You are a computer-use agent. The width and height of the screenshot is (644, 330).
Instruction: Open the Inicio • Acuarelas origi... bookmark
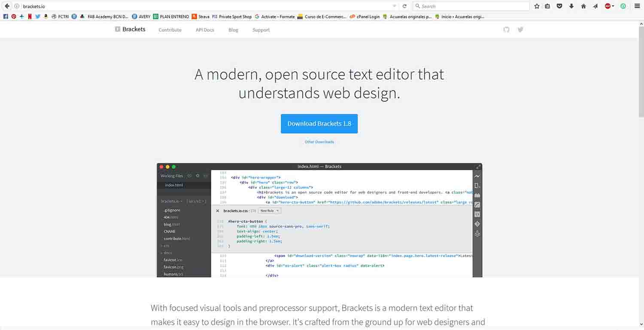tap(460, 17)
